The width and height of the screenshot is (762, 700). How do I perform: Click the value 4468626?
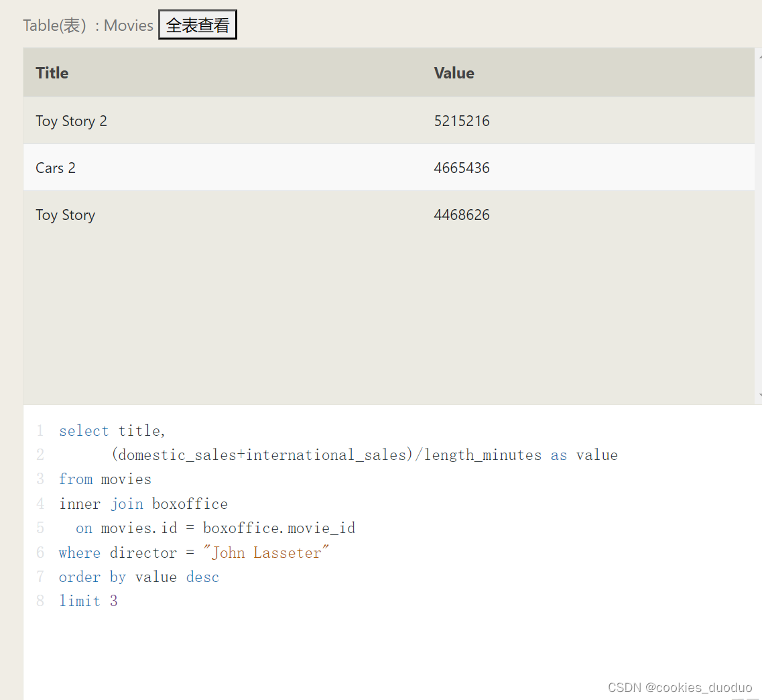[x=462, y=215]
